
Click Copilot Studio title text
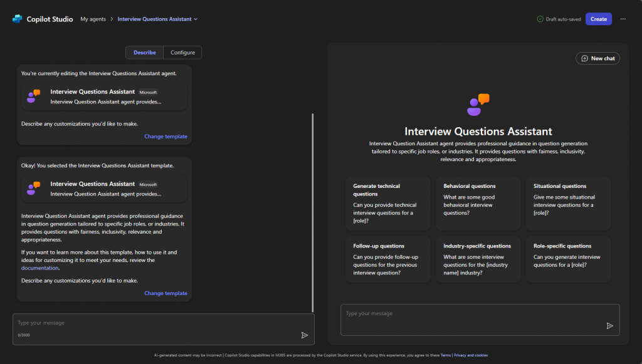click(50, 19)
